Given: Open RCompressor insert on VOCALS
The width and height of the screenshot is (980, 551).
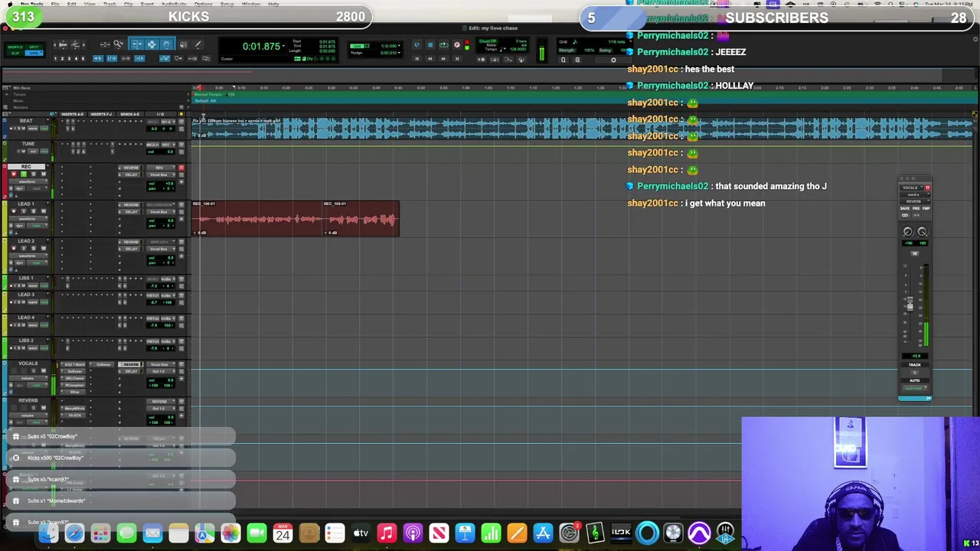Looking at the screenshot, I should [x=73, y=385].
